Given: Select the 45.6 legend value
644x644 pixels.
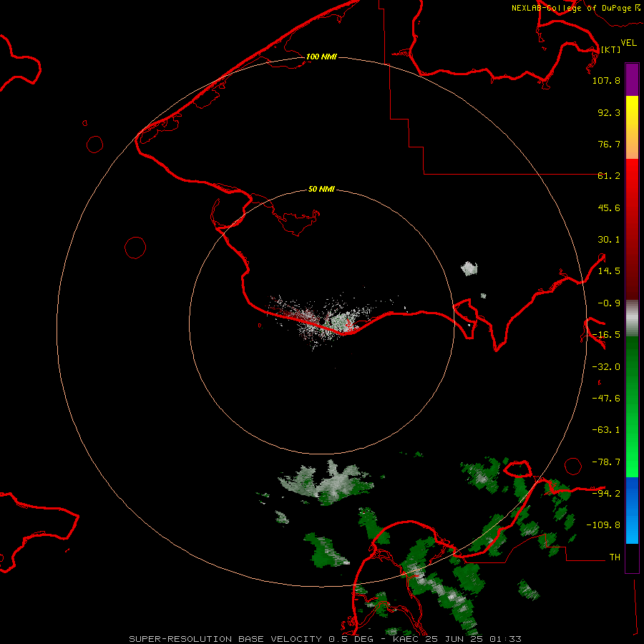Looking at the screenshot, I should click(x=609, y=208).
